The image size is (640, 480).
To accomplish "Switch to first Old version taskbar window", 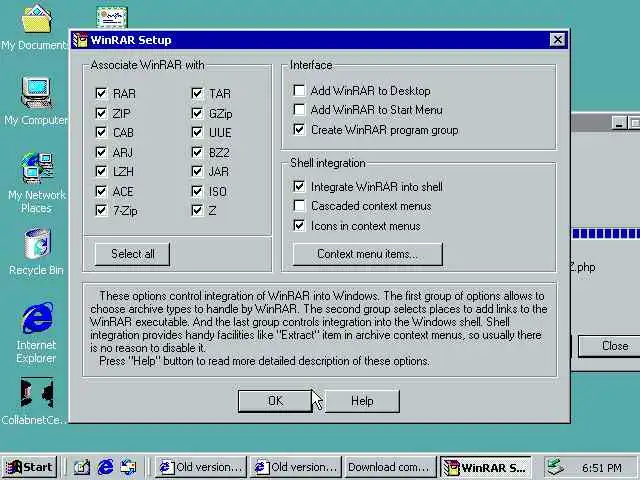I will click(200, 467).
